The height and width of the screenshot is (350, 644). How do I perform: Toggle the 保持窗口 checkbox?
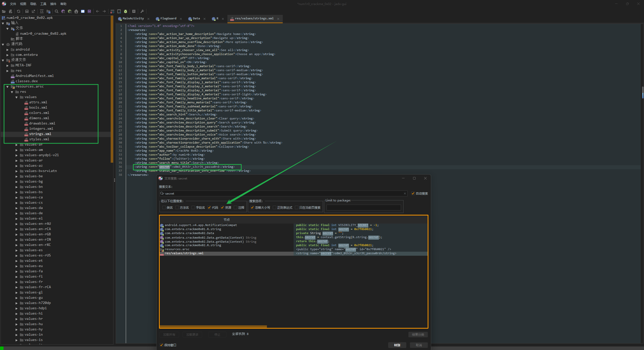pos(162,345)
